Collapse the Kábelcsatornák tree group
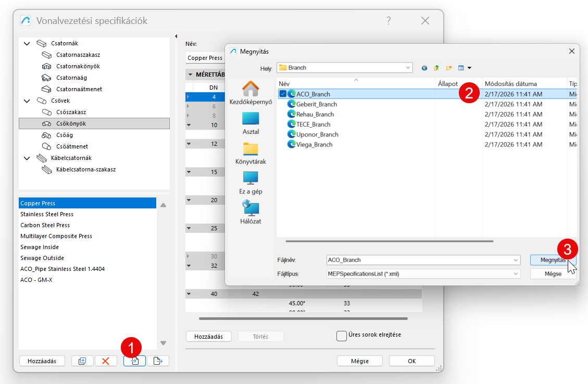The height and width of the screenshot is (384, 588). click(x=27, y=158)
